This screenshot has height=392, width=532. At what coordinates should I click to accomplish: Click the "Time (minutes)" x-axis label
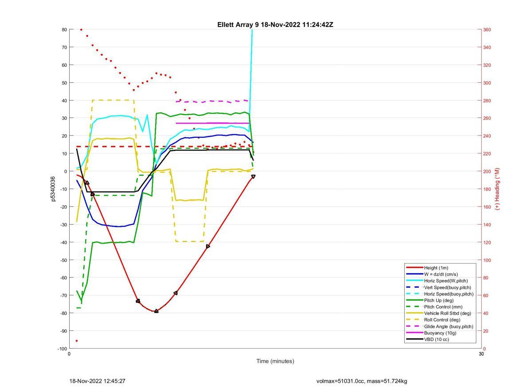(x=275, y=361)
